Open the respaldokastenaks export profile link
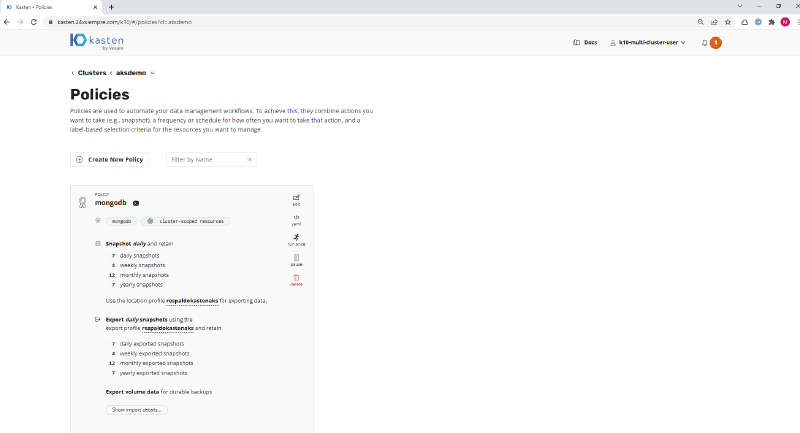 coord(168,328)
